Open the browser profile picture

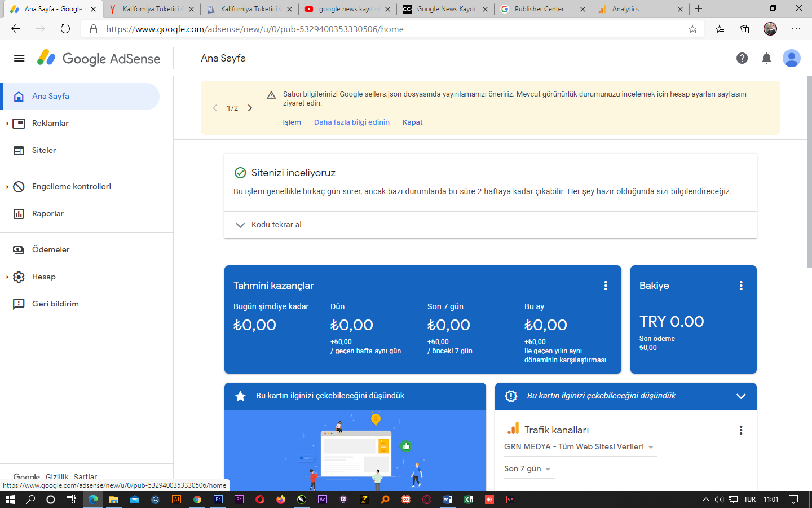(x=770, y=29)
